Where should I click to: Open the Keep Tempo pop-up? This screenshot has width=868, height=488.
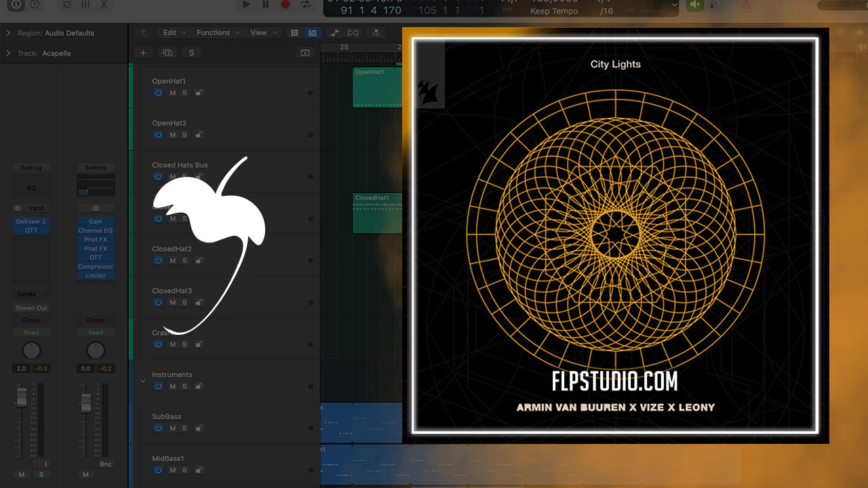click(x=555, y=11)
